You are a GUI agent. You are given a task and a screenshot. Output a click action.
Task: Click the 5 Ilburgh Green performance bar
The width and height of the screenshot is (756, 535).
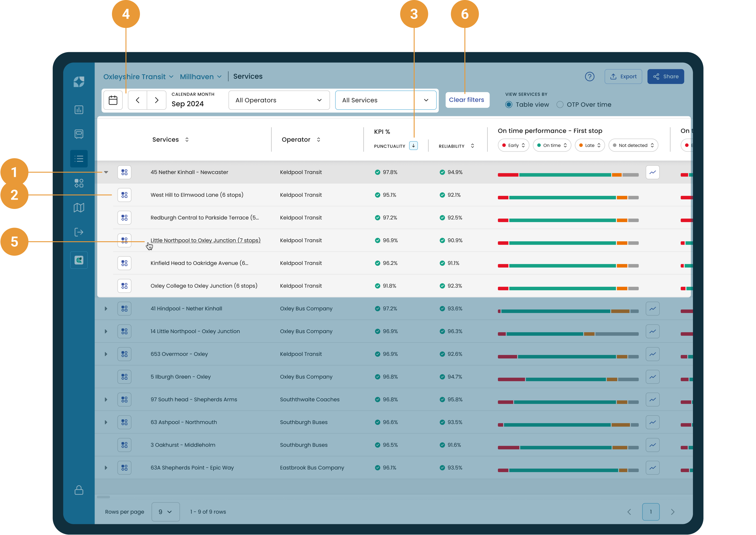pyautogui.click(x=568, y=379)
